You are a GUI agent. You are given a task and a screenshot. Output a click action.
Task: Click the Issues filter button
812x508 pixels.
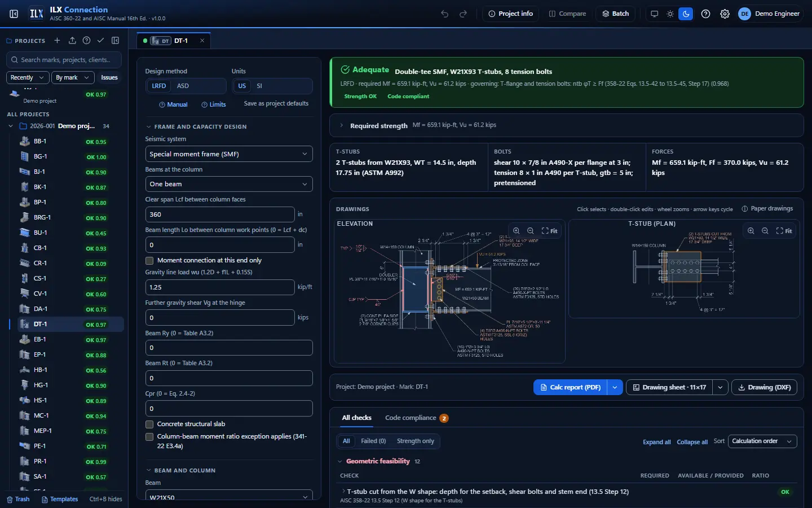(109, 77)
